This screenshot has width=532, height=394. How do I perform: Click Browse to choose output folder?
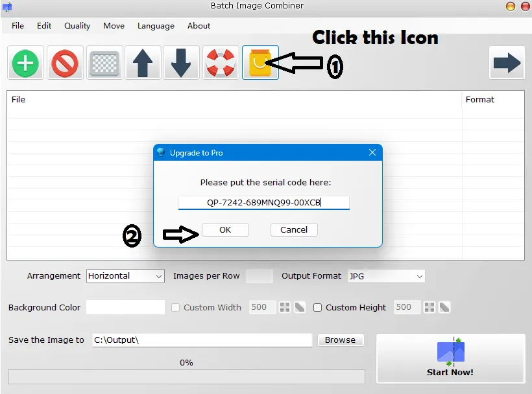click(340, 340)
